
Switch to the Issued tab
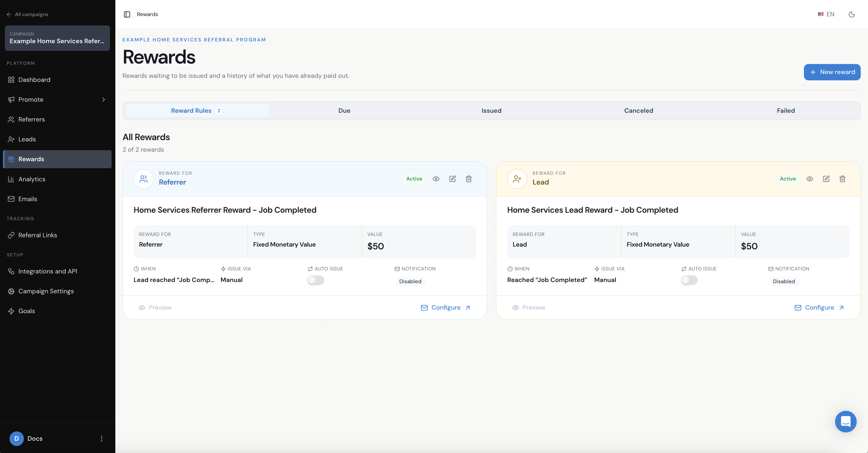click(491, 111)
